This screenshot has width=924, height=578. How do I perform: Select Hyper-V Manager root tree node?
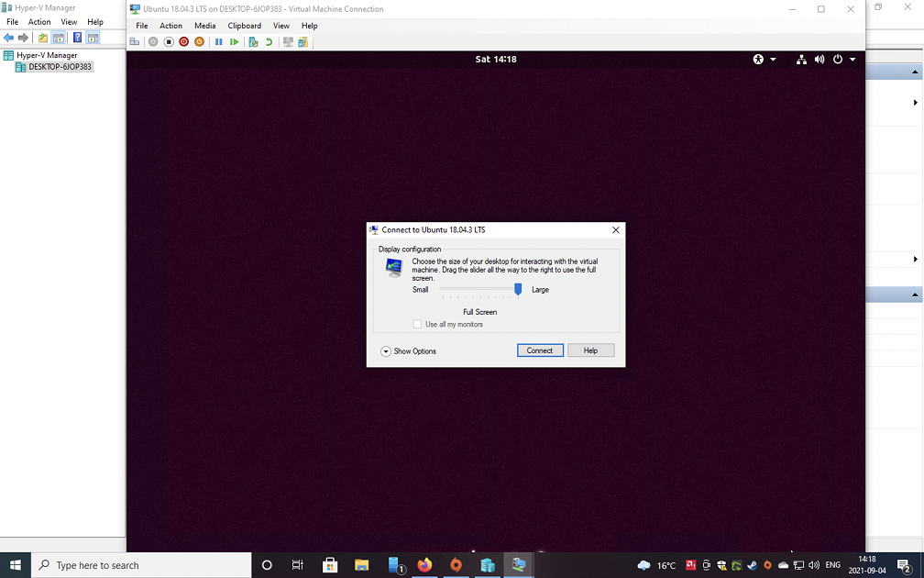click(x=47, y=55)
